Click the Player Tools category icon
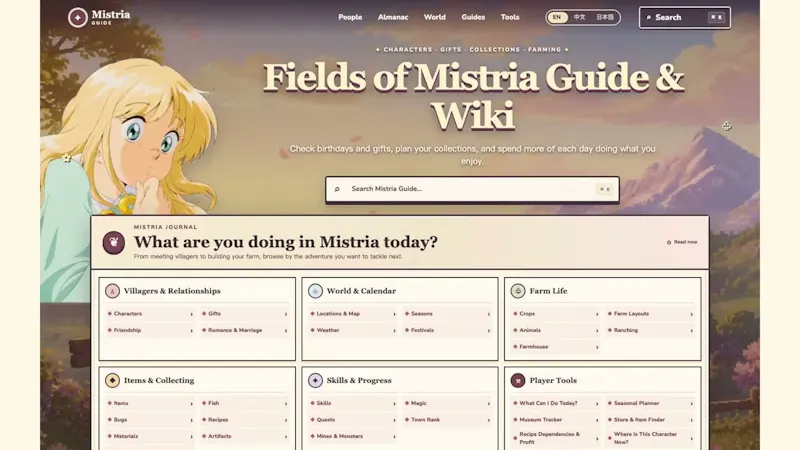 pyautogui.click(x=518, y=380)
